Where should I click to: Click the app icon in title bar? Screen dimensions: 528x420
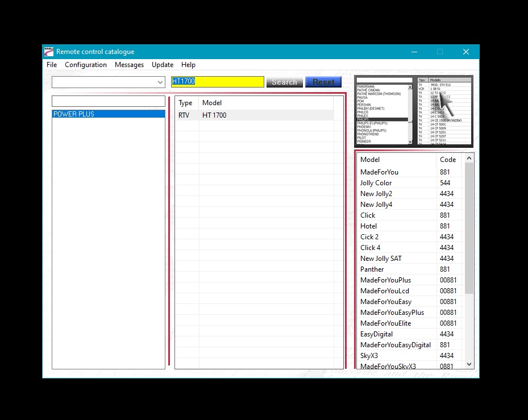click(49, 52)
